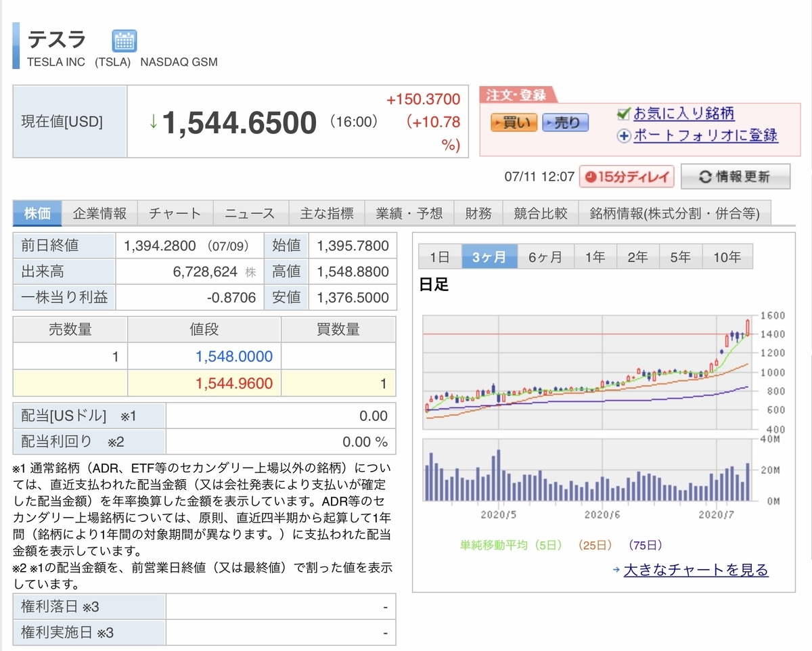Image resolution: width=812 pixels, height=651 pixels.
Task: Open the calendar icon next to テスラ
Action: click(124, 41)
